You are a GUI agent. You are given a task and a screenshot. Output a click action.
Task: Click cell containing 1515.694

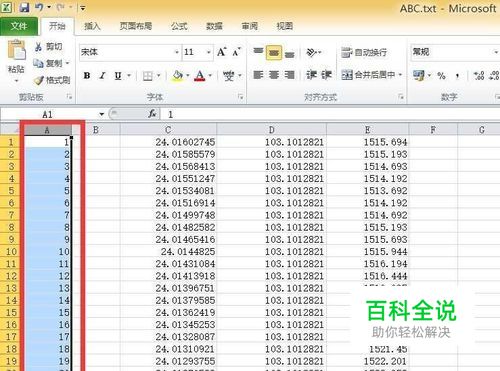pyautogui.click(x=368, y=142)
